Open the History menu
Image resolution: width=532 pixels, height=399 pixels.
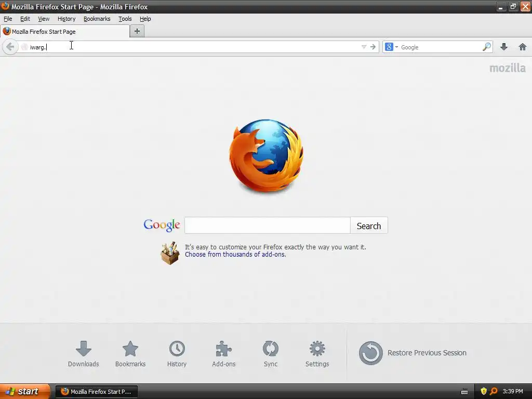click(66, 19)
